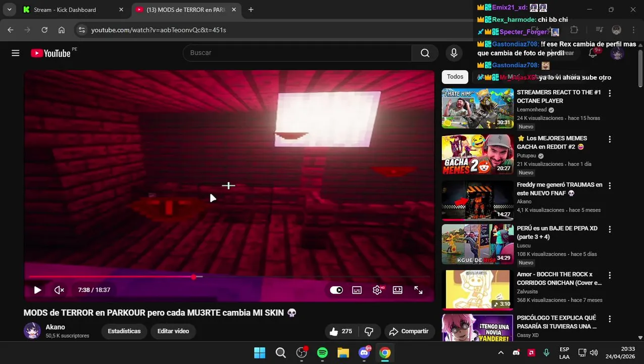644x364 pixels.
Task: Switch to theater mode
Action: [x=398, y=290]
